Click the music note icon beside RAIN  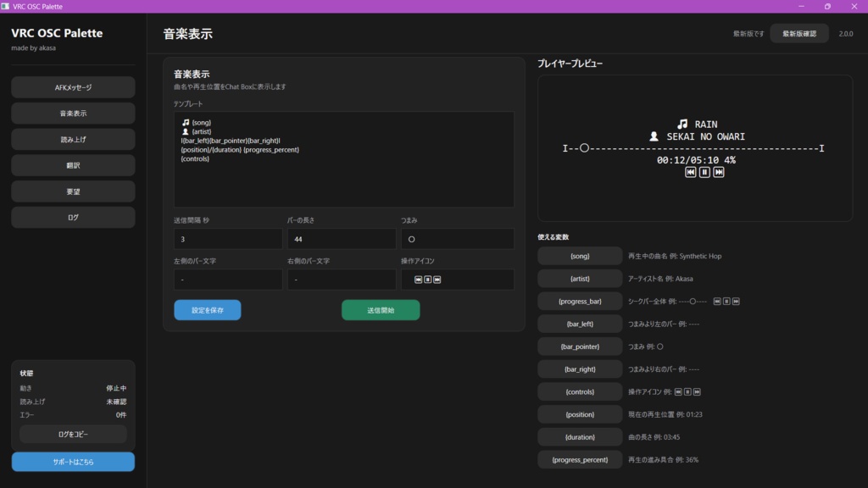coord(682,124)
